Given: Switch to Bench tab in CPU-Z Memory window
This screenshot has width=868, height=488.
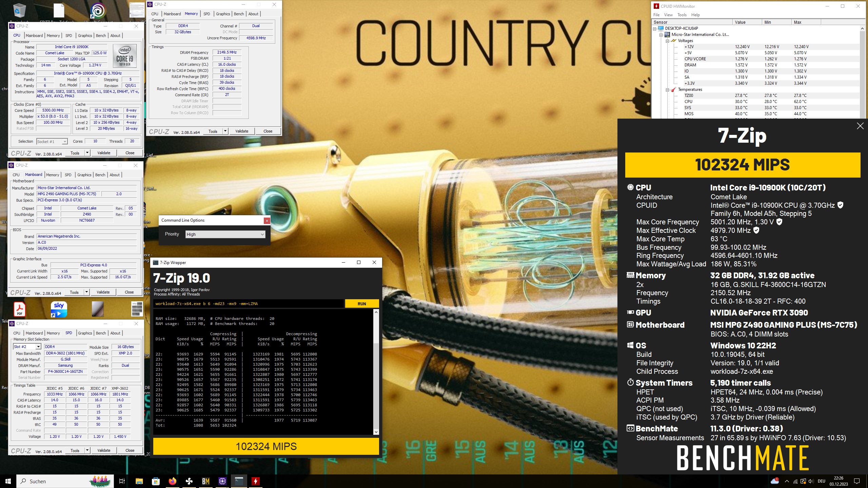Looking at the screenshot, I should point(239,14).
